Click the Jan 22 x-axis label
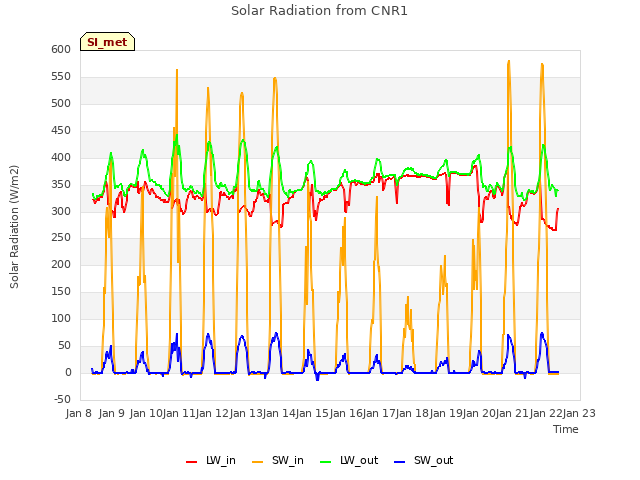Image resolution: width=640 pixels, height=480 pixels. pyautogui.click(x=546, y=413)
